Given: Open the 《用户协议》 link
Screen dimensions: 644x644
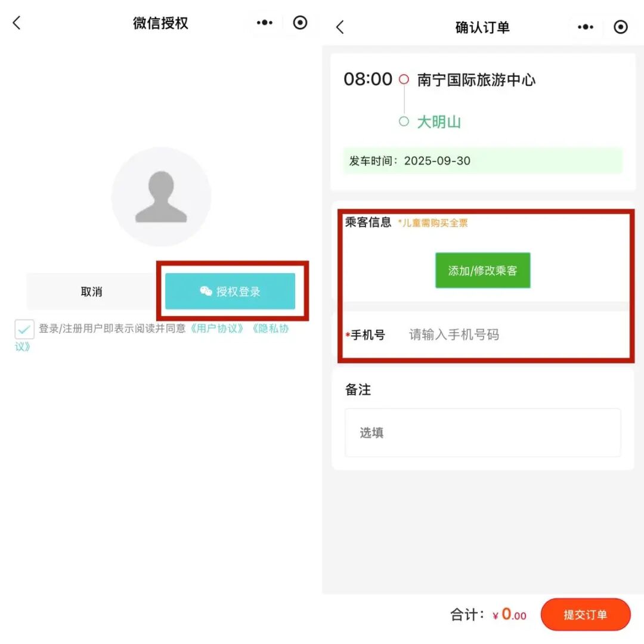Looking at the screenshot, I should coord(217,329).
